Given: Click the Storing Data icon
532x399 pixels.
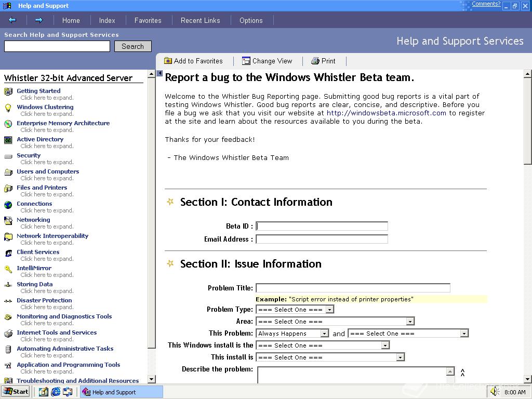Looking at the screenshot, I should pos(8,285).
